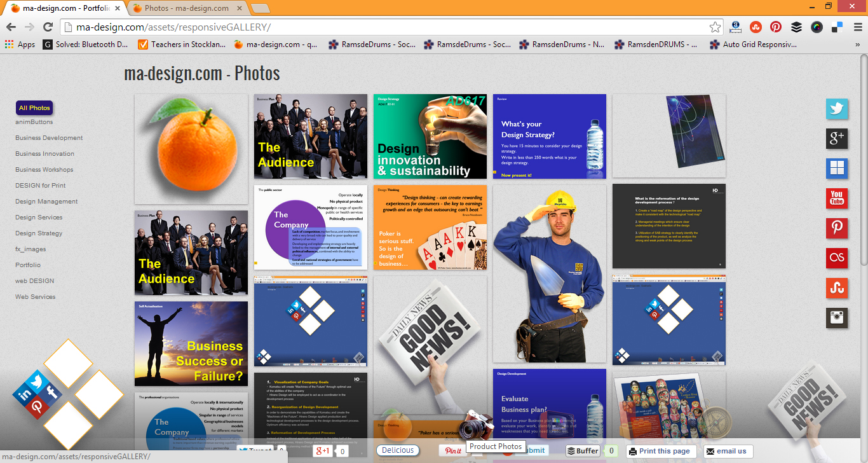Click the LinkedIn diamond icon at bottom left

25,395
